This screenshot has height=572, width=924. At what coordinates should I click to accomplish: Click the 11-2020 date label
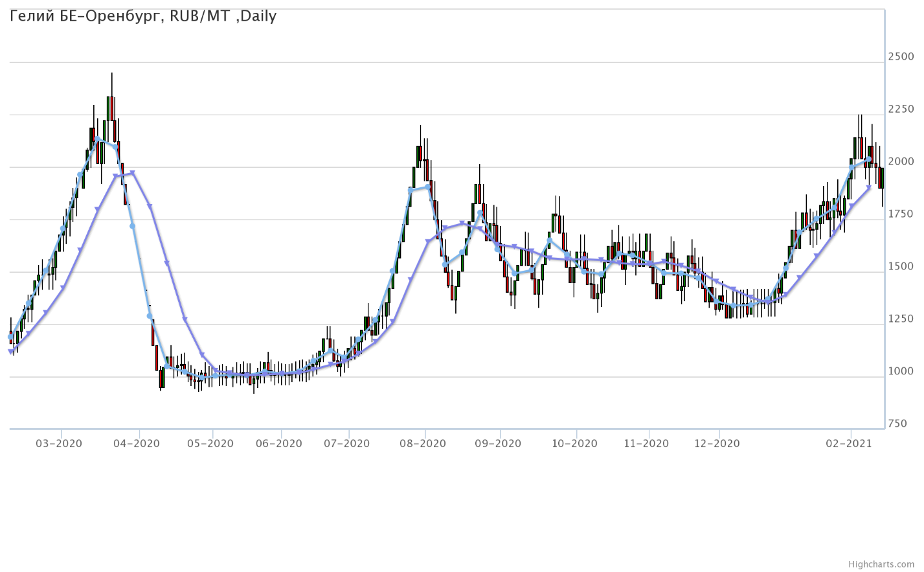(646, 444)
